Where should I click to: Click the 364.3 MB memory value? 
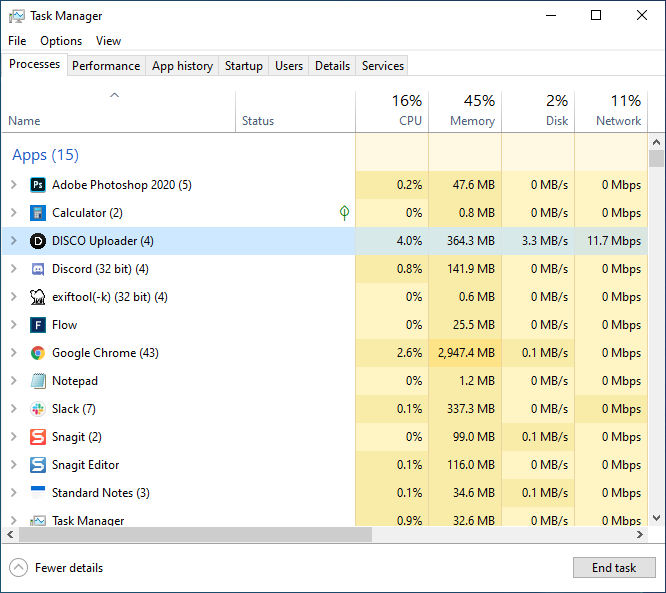471,241
